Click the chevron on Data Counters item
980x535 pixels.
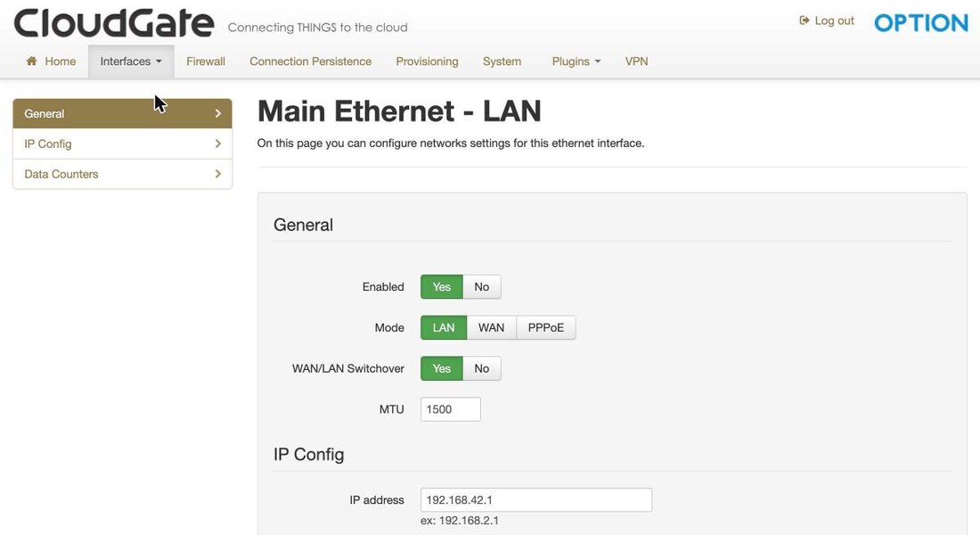217,173
